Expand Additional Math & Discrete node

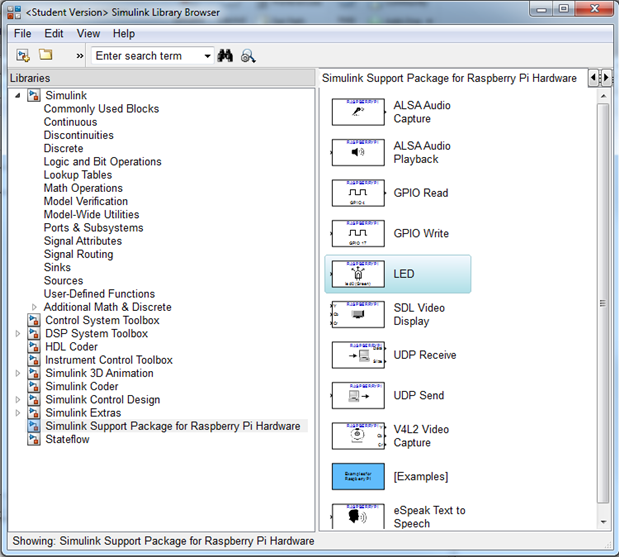click(34, 307)
